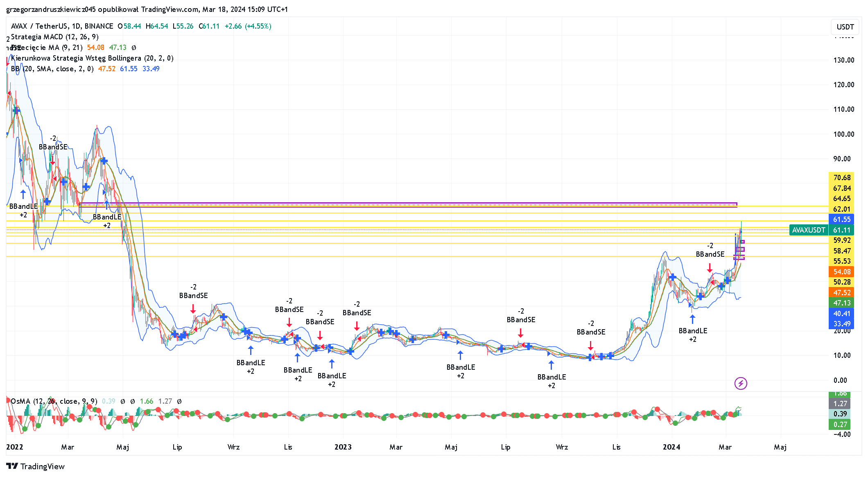Click the 2024 label on the time axis
868x477 pixels.
671,447
